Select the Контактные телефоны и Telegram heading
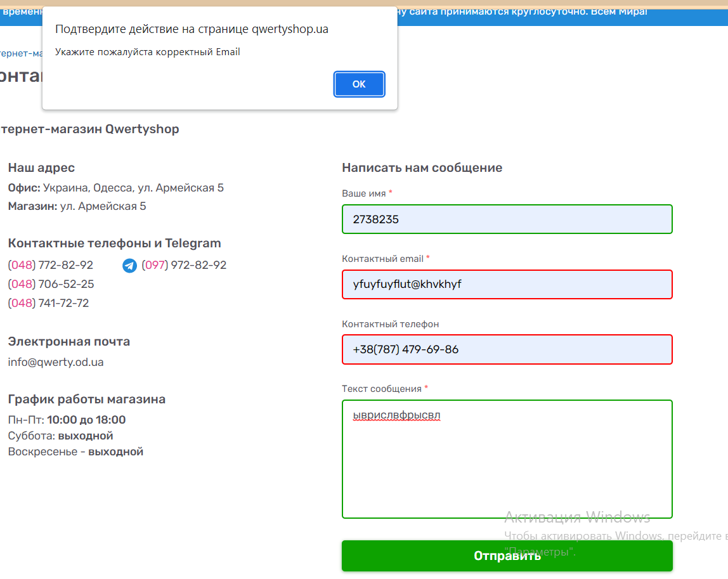The width and height of the screenshot is (728, 579). coord(114,244)
